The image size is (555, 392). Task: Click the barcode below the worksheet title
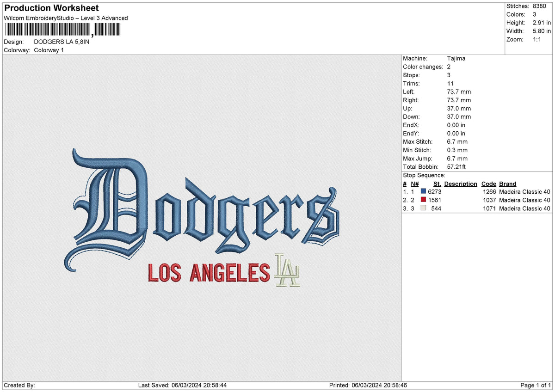coord(63,30)
